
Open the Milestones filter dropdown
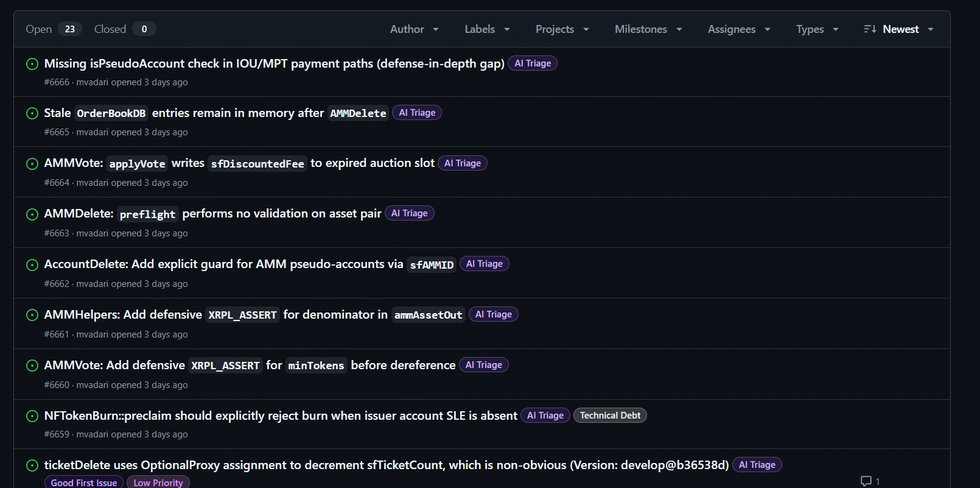point(648,29)
